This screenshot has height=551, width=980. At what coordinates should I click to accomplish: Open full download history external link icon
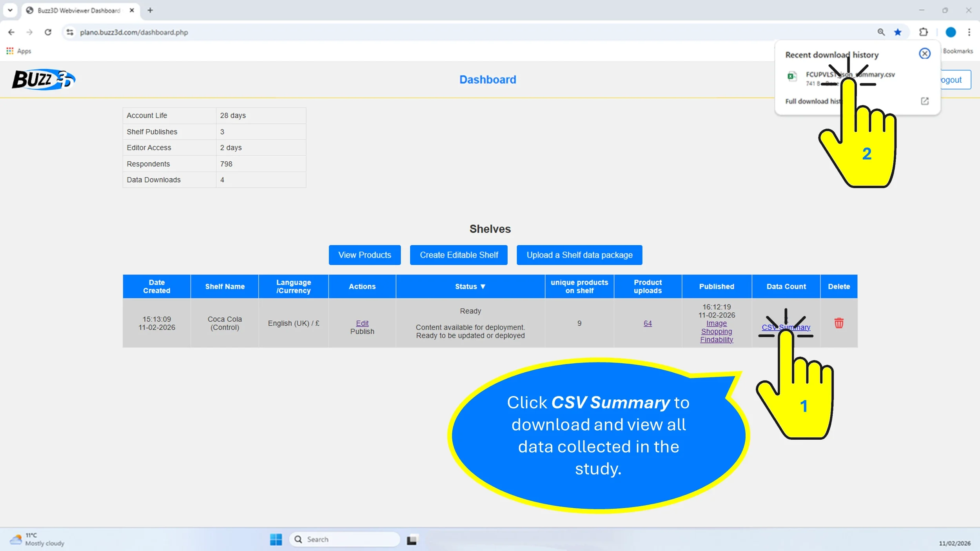[924, 101]
